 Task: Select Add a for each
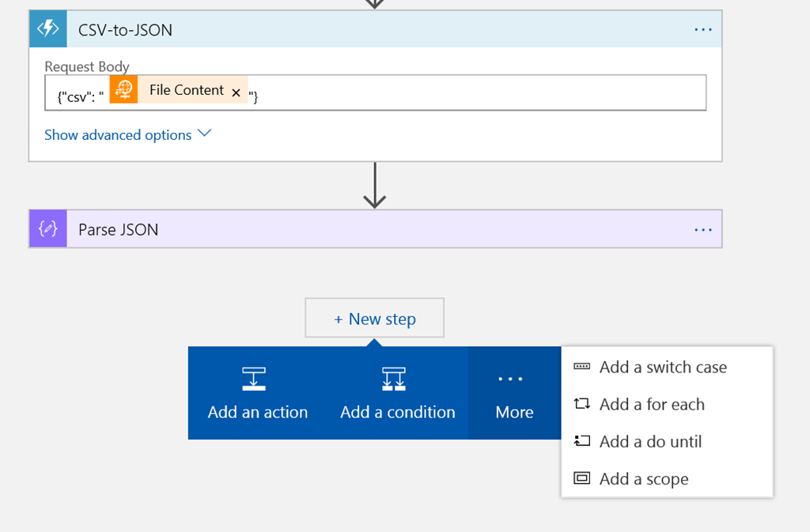pos(651,404)
